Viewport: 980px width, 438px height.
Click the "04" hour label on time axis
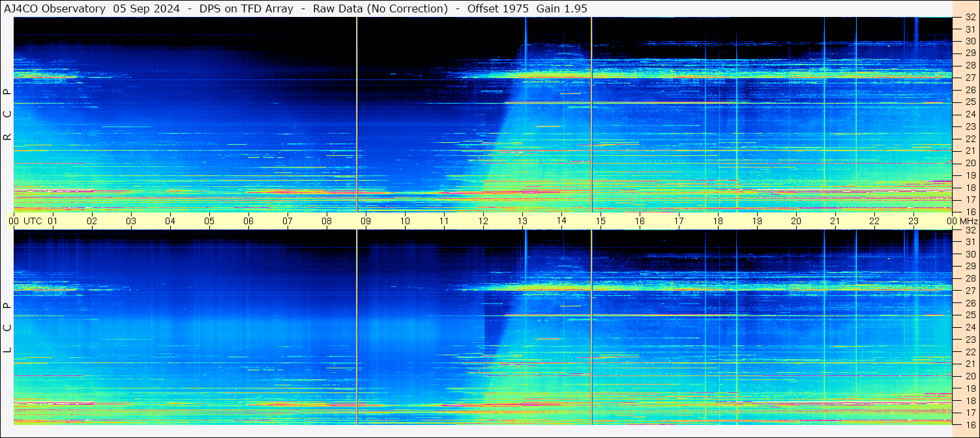170,221
